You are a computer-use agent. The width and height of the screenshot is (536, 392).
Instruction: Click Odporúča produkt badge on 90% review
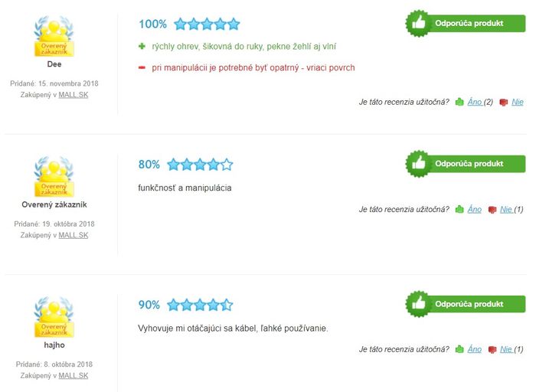466,304
